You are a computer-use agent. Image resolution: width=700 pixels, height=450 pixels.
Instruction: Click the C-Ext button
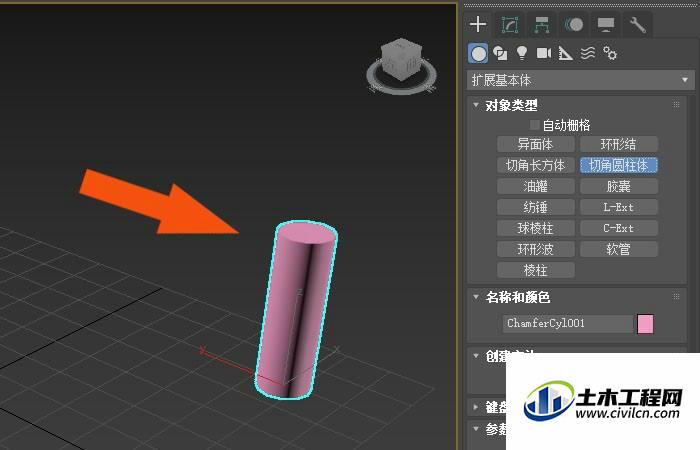pos(618,228)
